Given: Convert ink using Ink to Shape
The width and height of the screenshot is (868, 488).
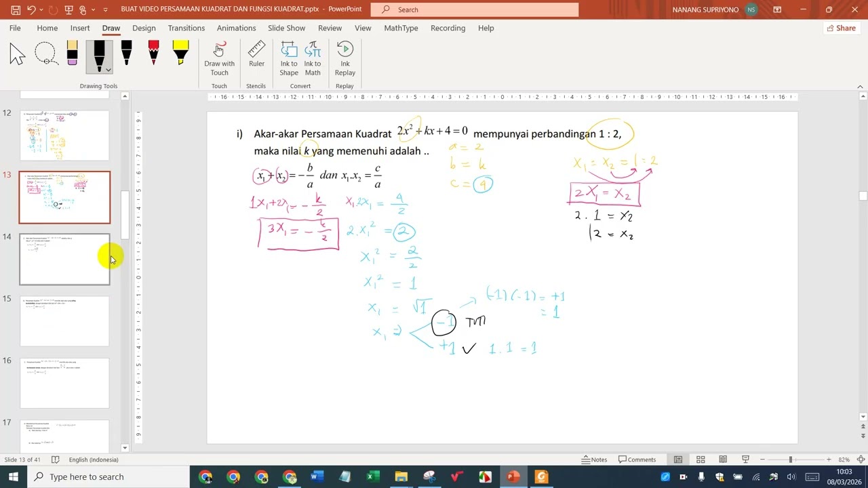Looking at the screenshot, I should click(289, 59).
